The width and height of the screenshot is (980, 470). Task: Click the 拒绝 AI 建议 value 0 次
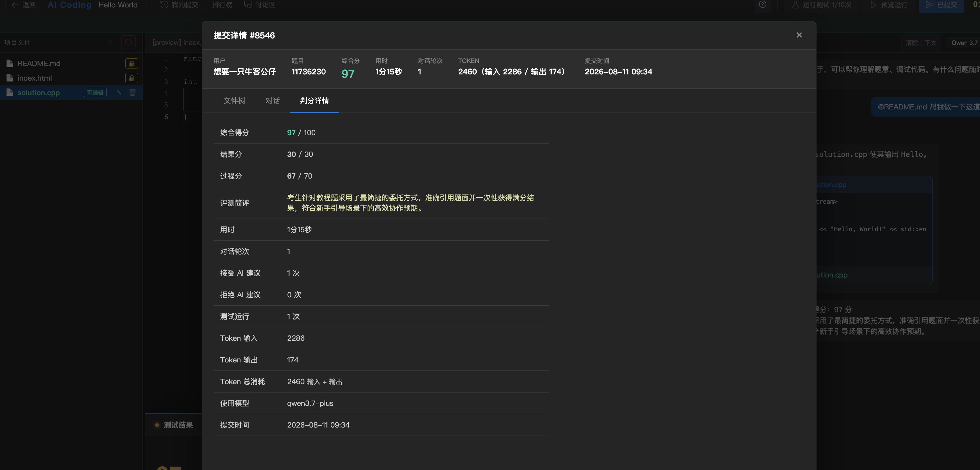294,295
